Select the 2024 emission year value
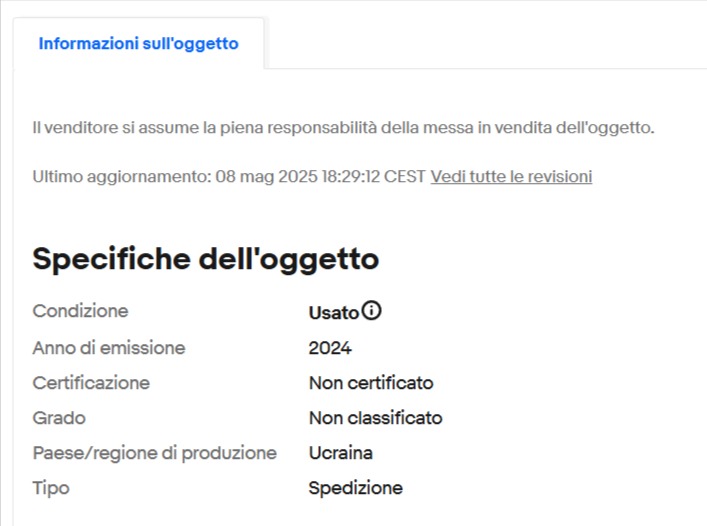The width and height of the screenshot is (707, 526). point(330,348)
